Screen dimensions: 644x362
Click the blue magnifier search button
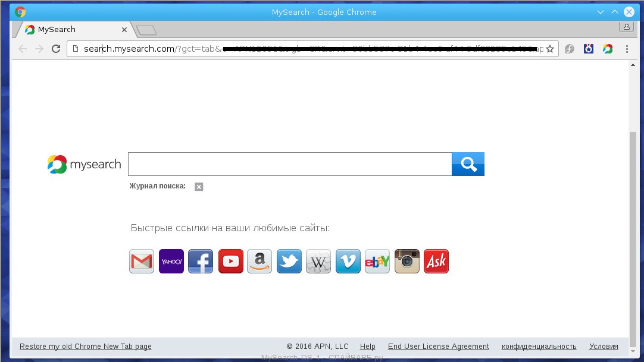pos(468,164)
